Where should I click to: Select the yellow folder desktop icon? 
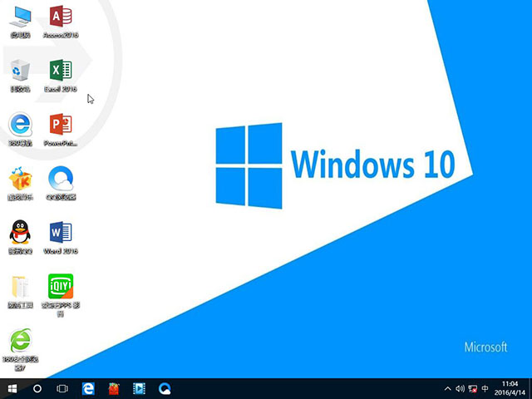point(20,287)
